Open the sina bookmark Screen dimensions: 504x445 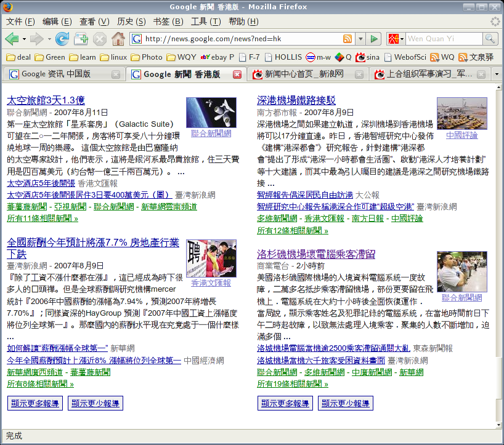click(x=367, y=57)
